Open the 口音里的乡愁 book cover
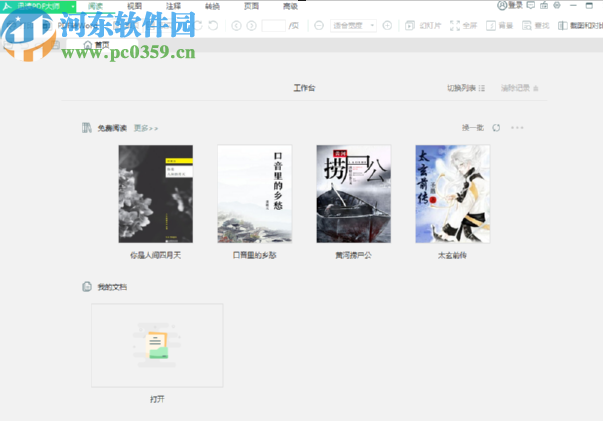The width and height of the screenshot is (603, 421). [x=255, y=194]
